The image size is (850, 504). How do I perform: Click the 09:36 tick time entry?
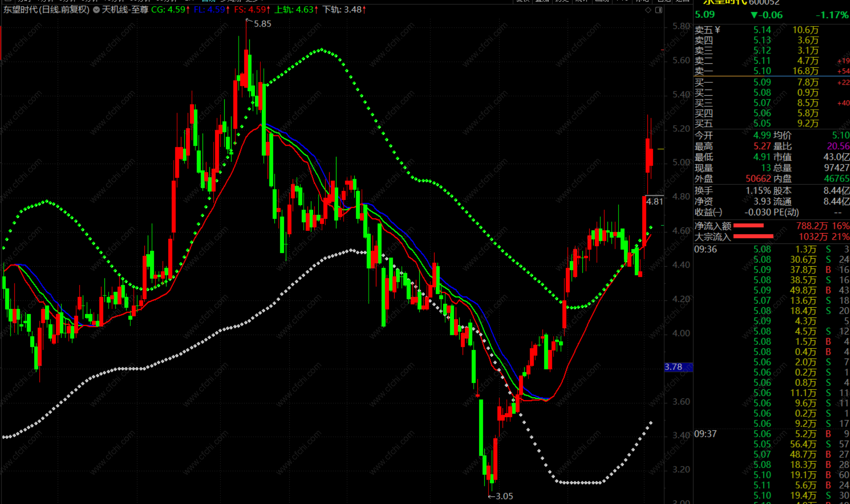tap(706, 249)
